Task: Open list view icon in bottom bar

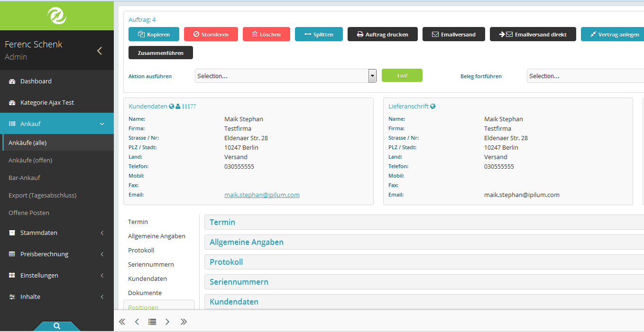Action: tap(152, 322)
